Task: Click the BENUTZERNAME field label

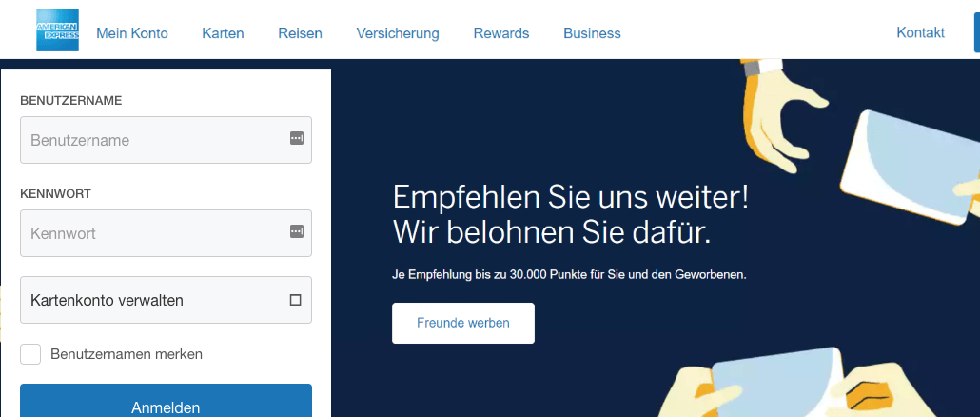Action: [x=70, y=101]
